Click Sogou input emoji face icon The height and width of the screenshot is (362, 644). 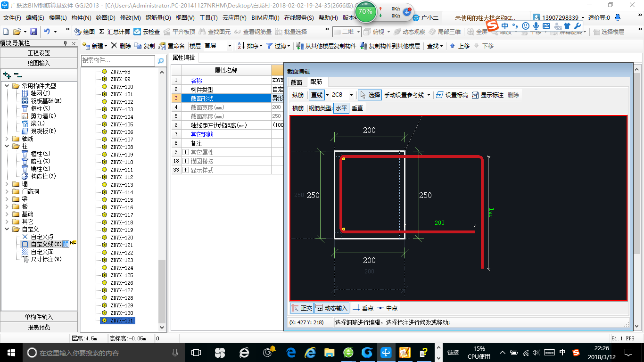tap(526, 26)
